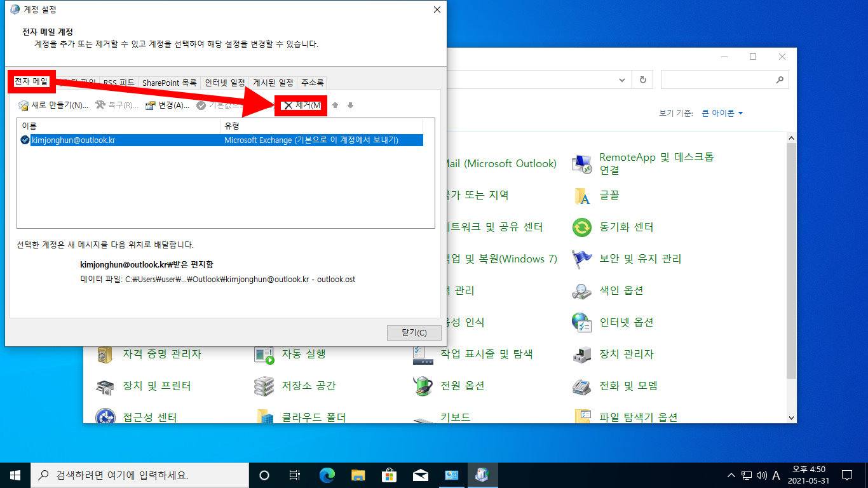Open the 저장소 공간 icon
868x488 pixels.
pyautogui.click(x=264, y=386)
